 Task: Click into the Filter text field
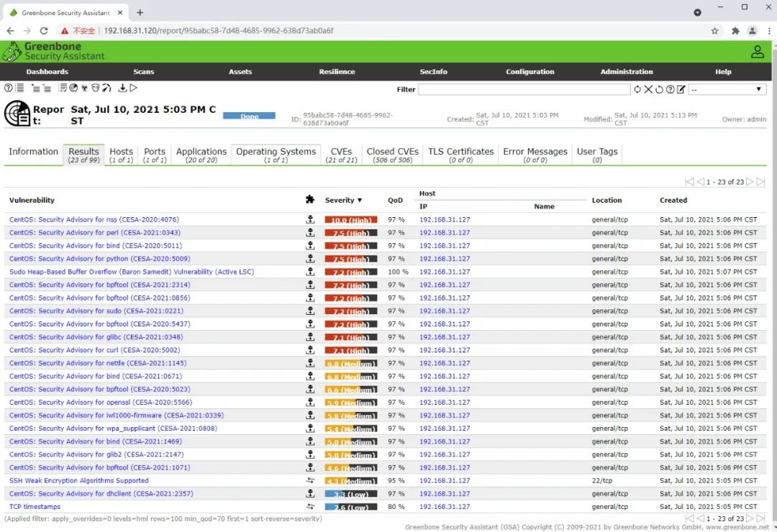(x=524, y=90)
